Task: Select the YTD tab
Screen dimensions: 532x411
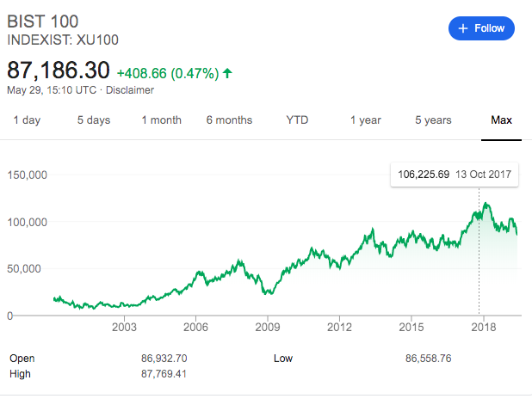Action: (297, 120)
